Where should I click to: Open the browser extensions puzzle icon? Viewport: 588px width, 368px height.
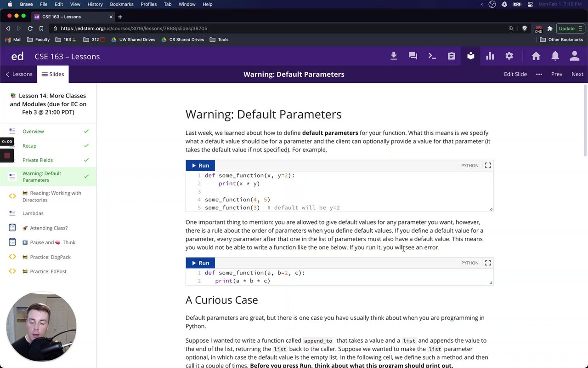pyautogui.click(x=549, y=29)
